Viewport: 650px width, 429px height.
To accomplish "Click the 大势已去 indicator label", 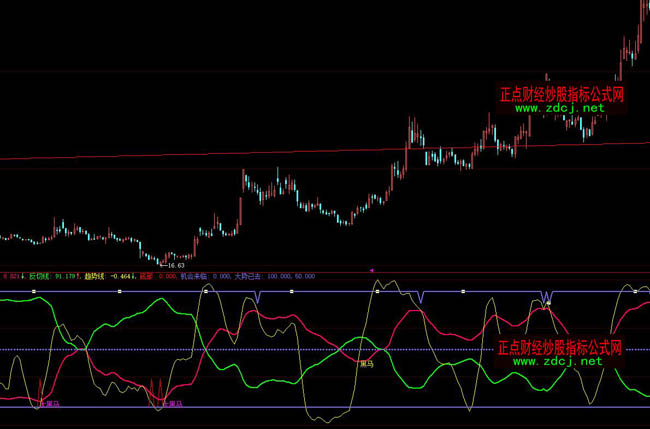I will tap(249, 275).
